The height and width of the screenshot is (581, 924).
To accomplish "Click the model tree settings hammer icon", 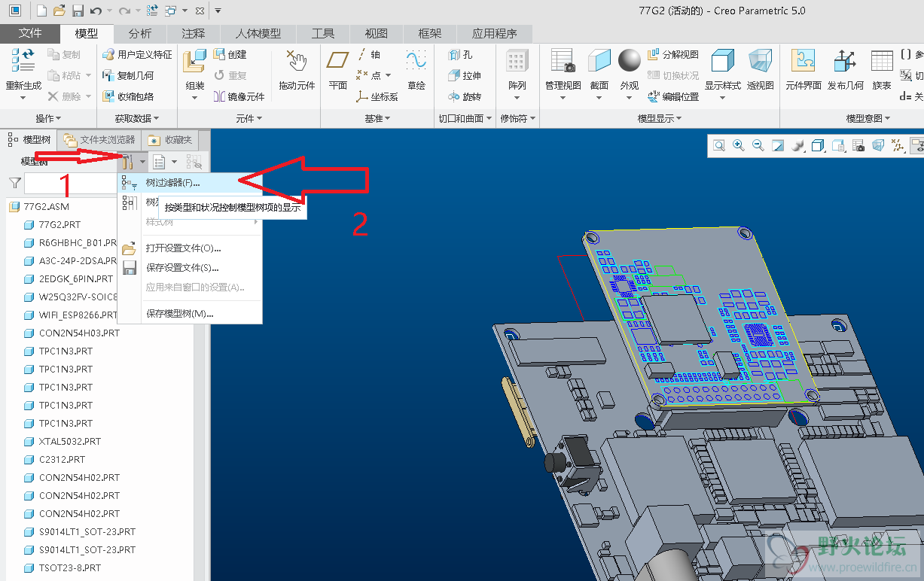I will [127, 161].
